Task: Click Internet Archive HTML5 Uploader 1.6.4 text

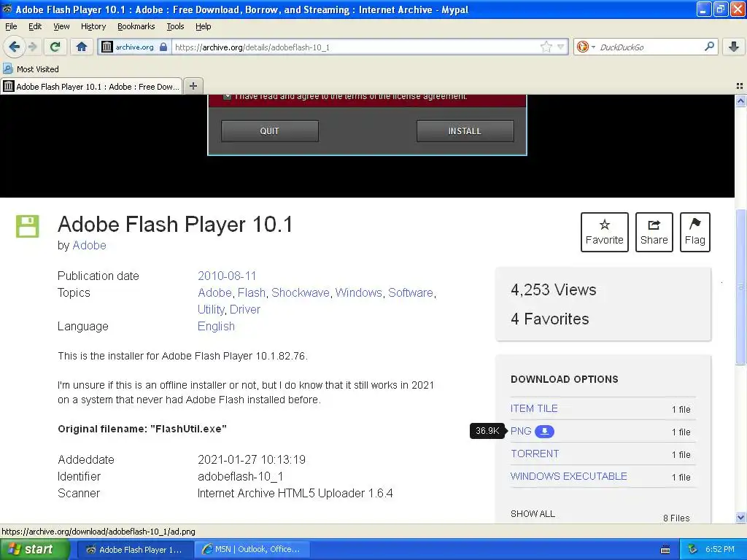Action: pyautogui.click(x=295, y=493)
